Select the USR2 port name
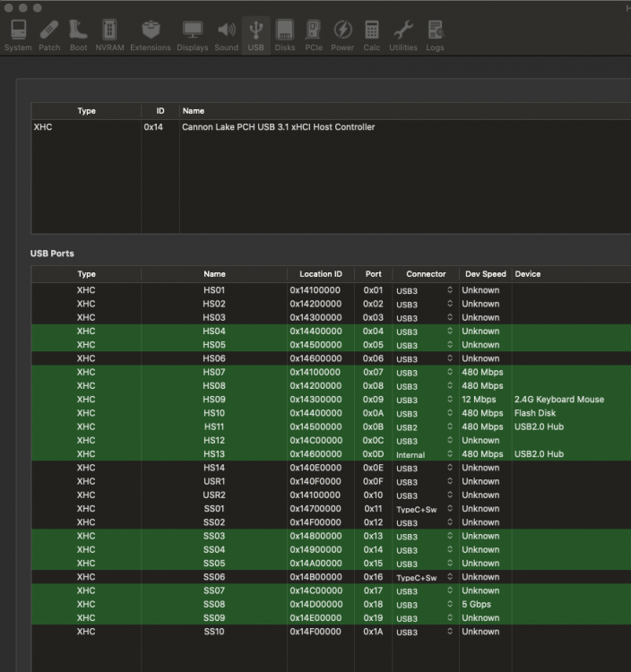This screenshot has height=672, width=631. pos(214,495)
